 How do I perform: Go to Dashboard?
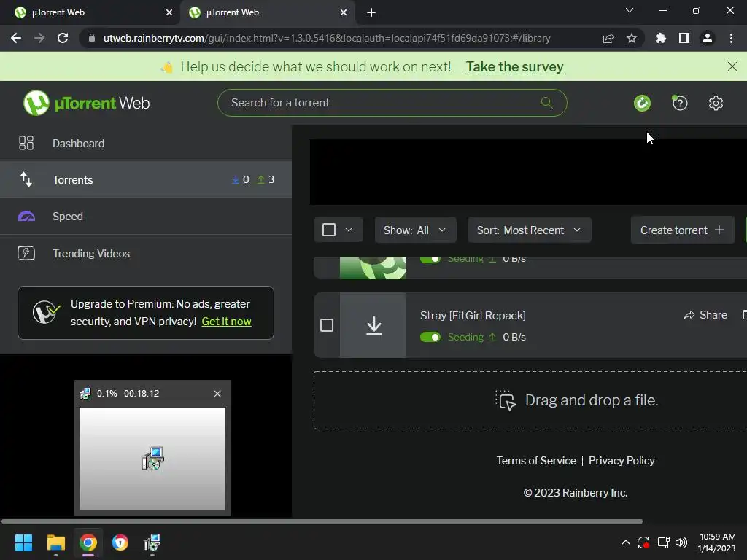(146, 143)
